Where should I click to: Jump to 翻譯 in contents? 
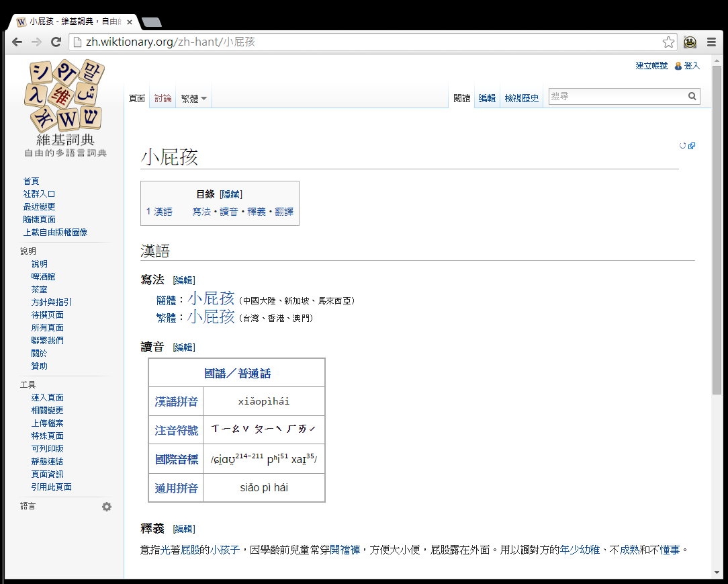(x=284, y=212)
